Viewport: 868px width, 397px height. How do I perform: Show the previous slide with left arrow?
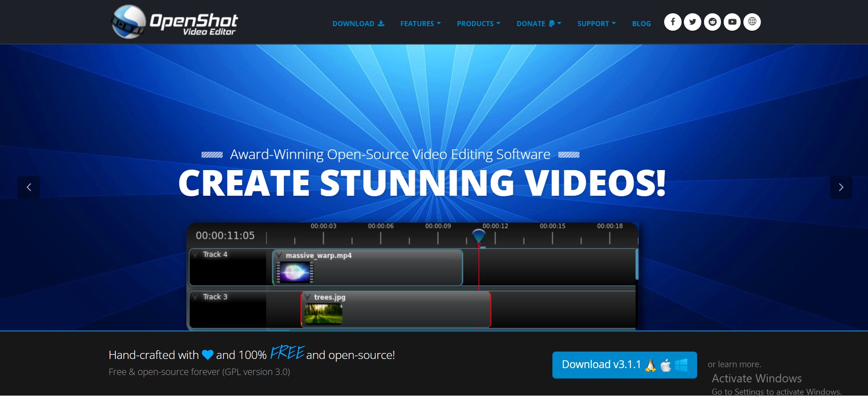point(29,187)
